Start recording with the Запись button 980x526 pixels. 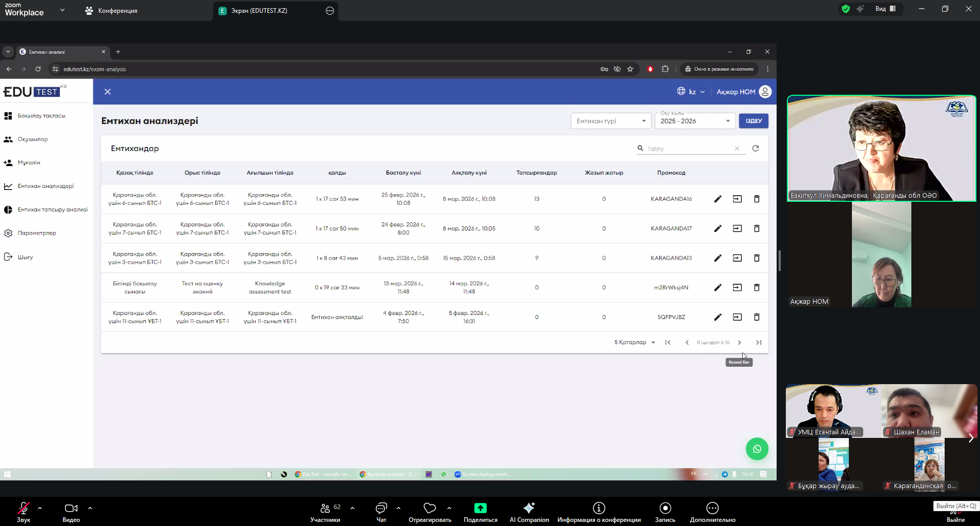click(x=665, y=512)
